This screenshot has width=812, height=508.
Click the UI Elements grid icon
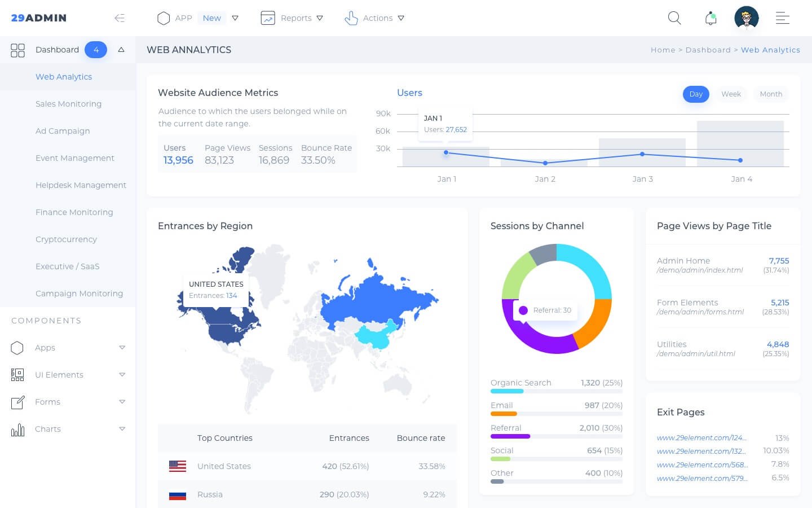(17, 375)
